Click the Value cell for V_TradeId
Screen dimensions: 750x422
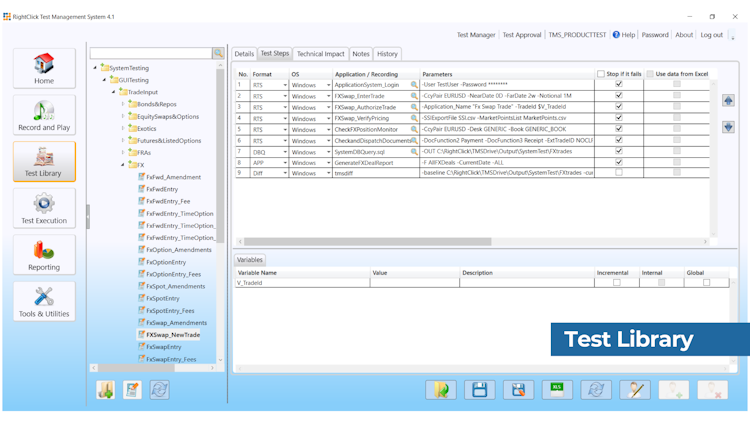tap(414, 283)
